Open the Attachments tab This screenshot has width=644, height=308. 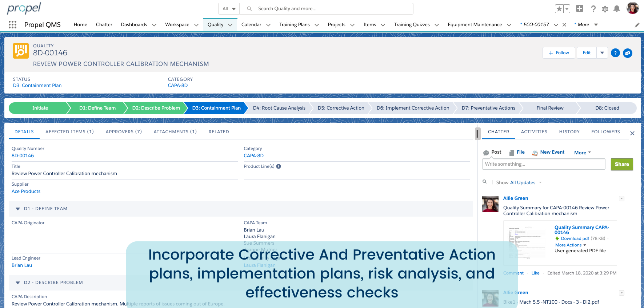pos(175,132)
